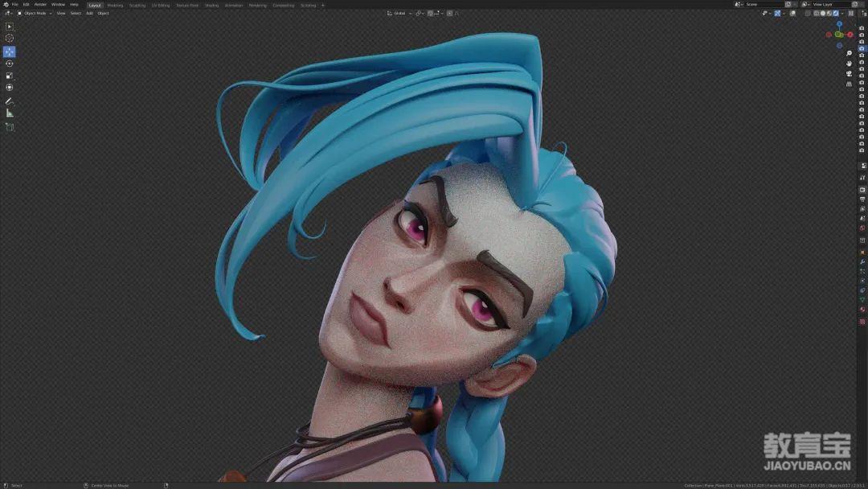Select the Scale tool
The width and height of the screenshot is (868, 489).
point(10,76)
